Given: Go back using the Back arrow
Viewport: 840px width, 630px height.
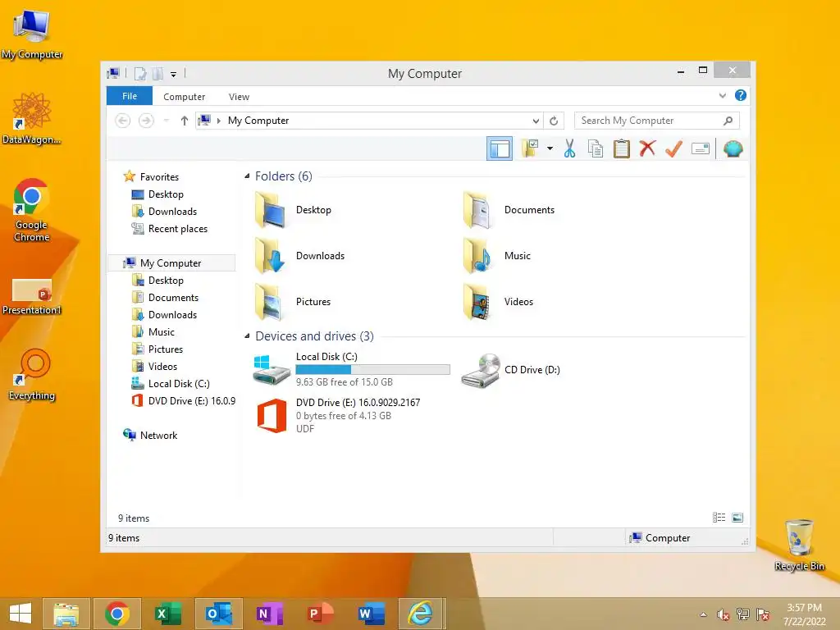Looking at the screenshot, I should (x=123, y=121).
